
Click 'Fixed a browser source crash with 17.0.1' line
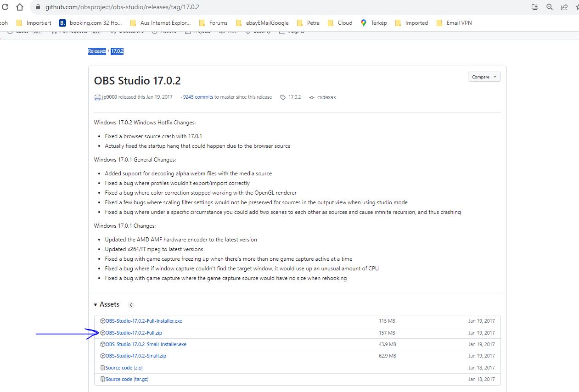pyautogui.click(x=153, y=136)
